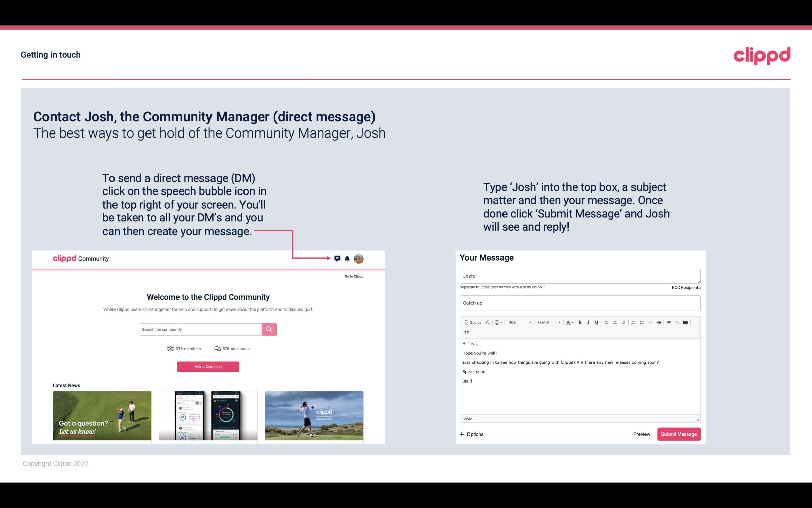812x508 pixels.
Task: Click the Bold formatting icon
Action: point(580,322)
